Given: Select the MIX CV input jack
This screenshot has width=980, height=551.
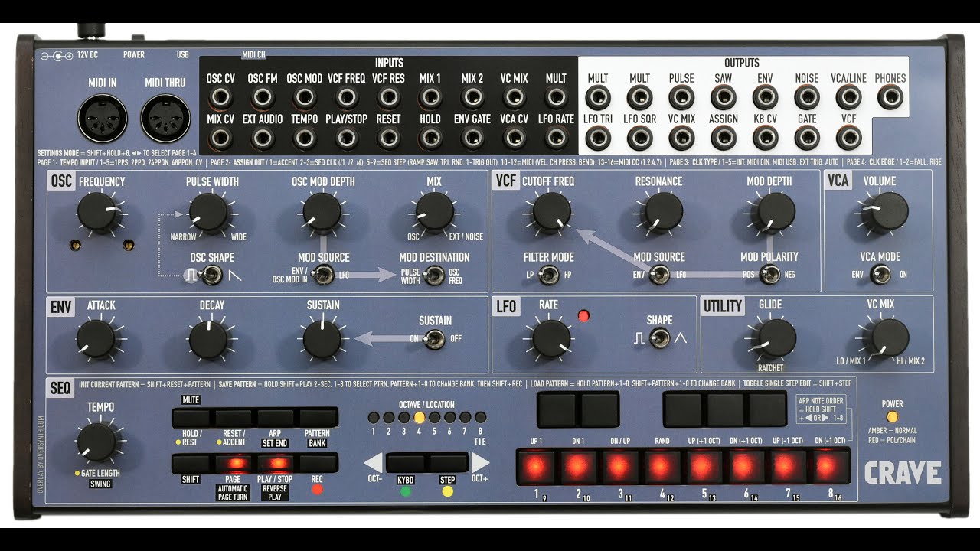Looking at the screenshot, I should 221,138.
